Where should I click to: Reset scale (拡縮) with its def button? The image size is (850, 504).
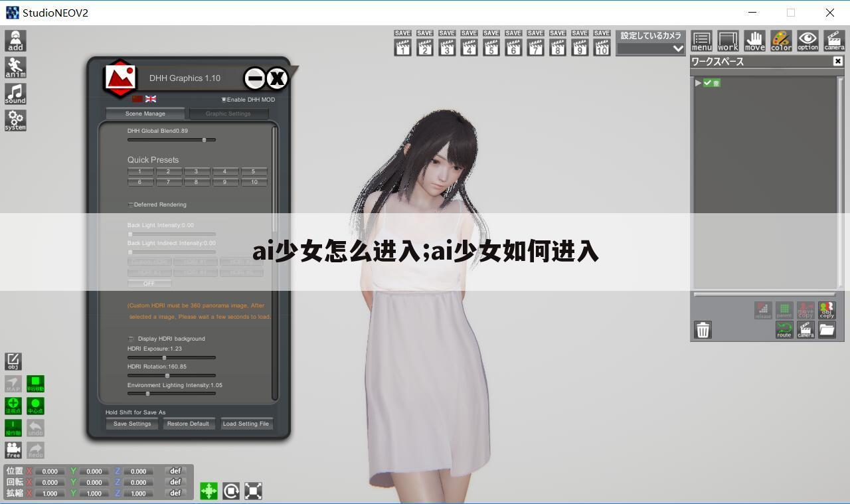pyautogui.click(x=176, y=493)
